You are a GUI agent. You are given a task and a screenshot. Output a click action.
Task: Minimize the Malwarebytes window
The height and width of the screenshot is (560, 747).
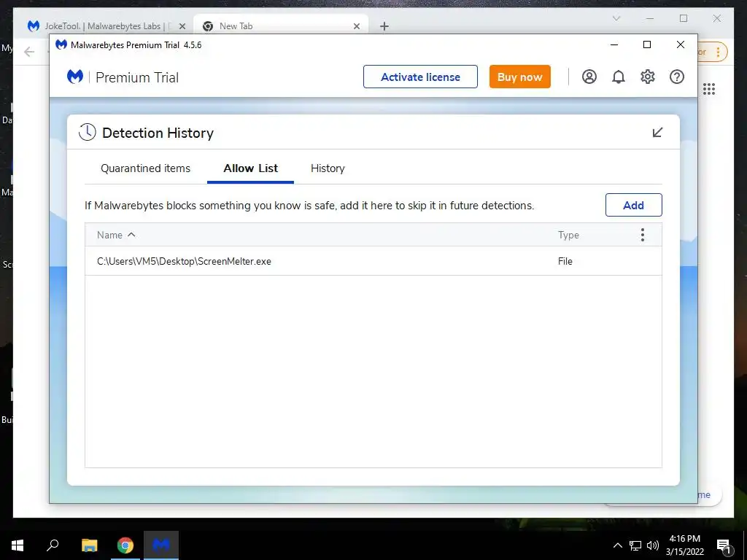(x=614, y=44)
